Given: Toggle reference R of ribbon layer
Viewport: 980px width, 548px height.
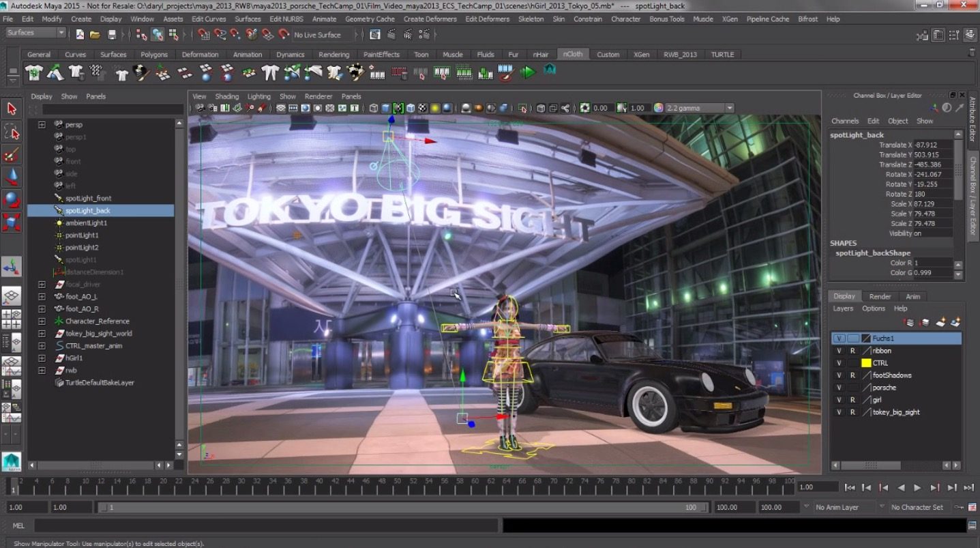Looking at the screenshot, I should (852, 351).
